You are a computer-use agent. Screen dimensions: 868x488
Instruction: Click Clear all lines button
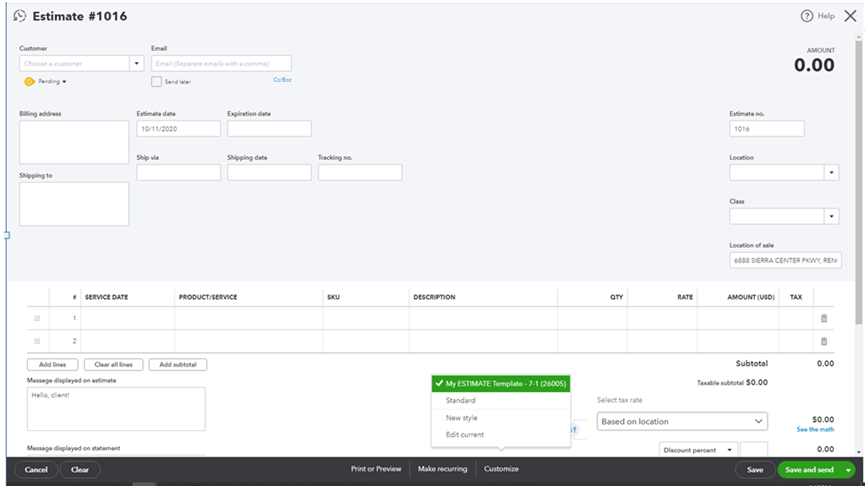click(x=113, y=365)
